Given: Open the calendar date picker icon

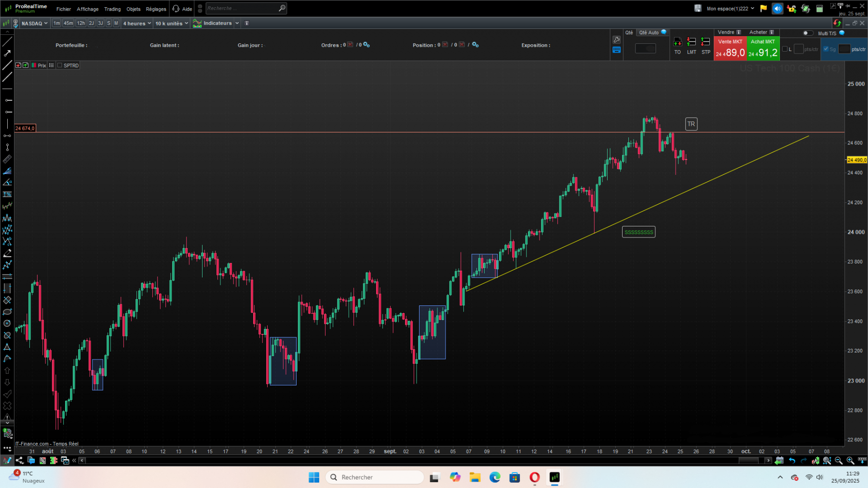Looking at the screenshot, I should [779, 461].
